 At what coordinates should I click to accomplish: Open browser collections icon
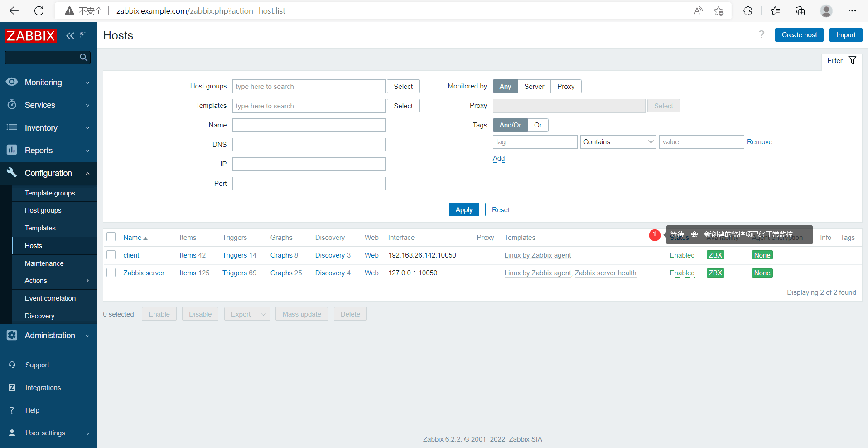[x=800, y=11]
